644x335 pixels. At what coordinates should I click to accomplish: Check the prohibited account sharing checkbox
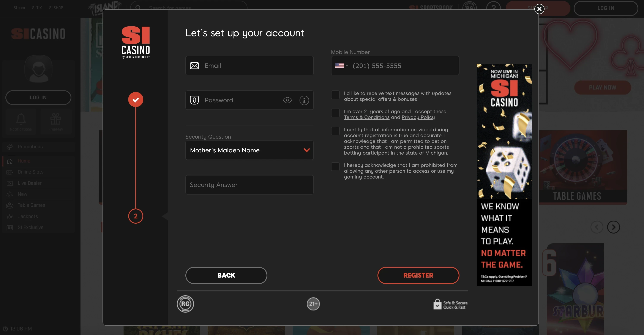pos(335,166)
